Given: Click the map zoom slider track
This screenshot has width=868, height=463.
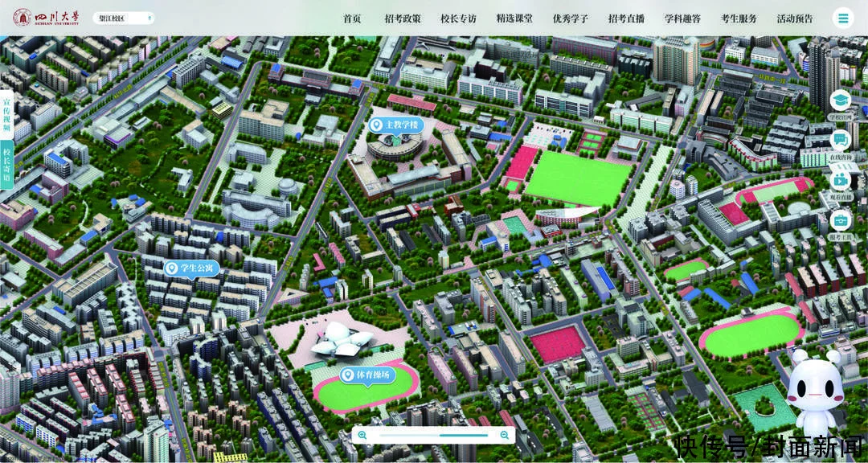Looking at the screenshot, I should 433,436.
